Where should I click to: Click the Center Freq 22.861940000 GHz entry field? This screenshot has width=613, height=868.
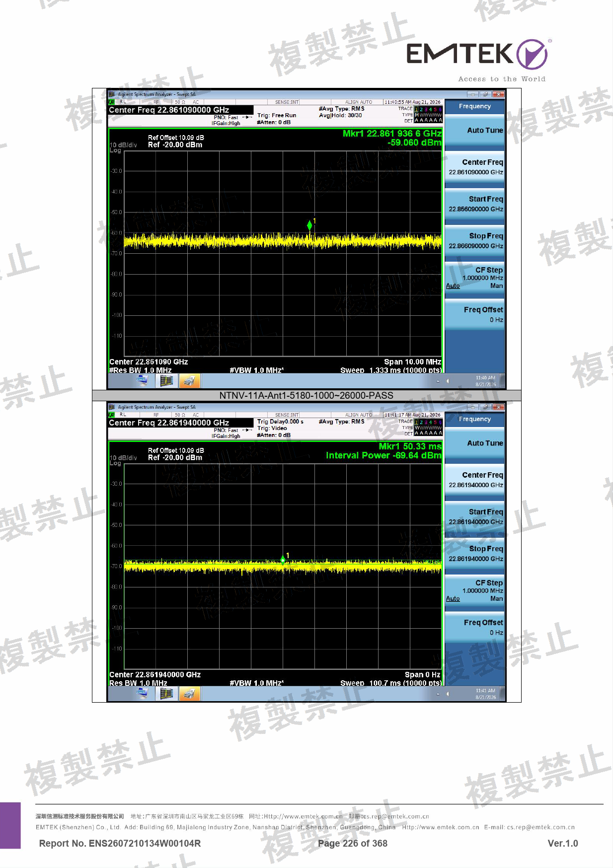(x=181, y=423)
